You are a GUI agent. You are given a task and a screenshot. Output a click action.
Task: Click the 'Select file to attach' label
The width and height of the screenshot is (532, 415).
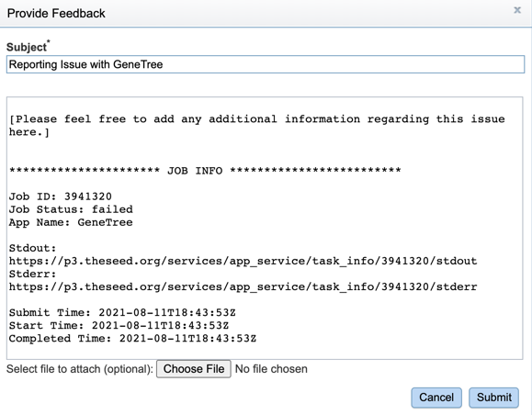coord(80,369)
